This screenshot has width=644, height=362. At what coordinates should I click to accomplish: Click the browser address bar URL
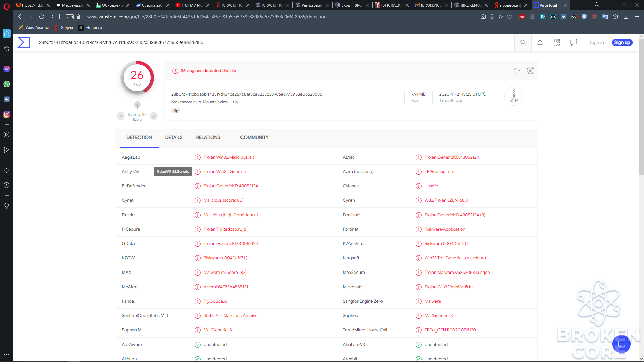[207, 17]
